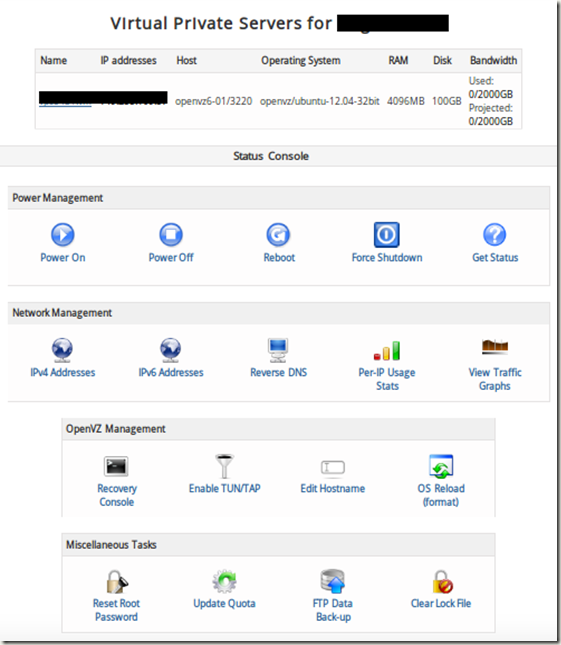Click the Update Quota link
Viewport: 561px width, 645px height.
point(224,603)
